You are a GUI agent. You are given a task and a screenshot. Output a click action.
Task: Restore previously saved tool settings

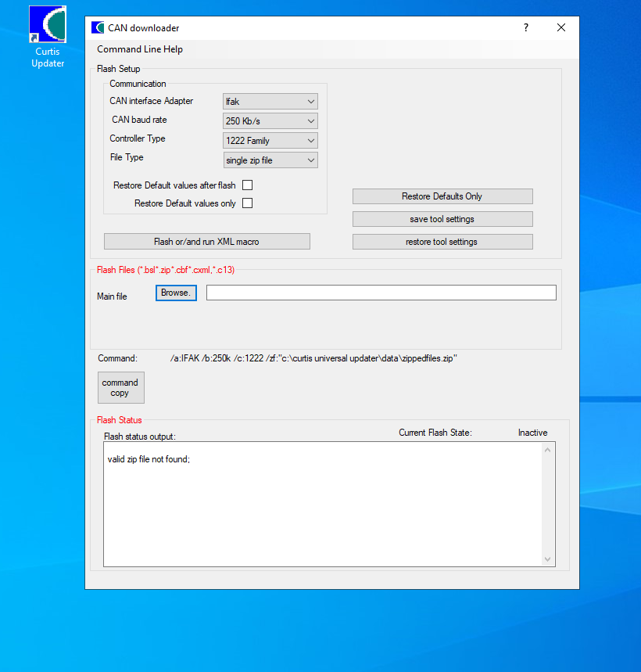442,242
